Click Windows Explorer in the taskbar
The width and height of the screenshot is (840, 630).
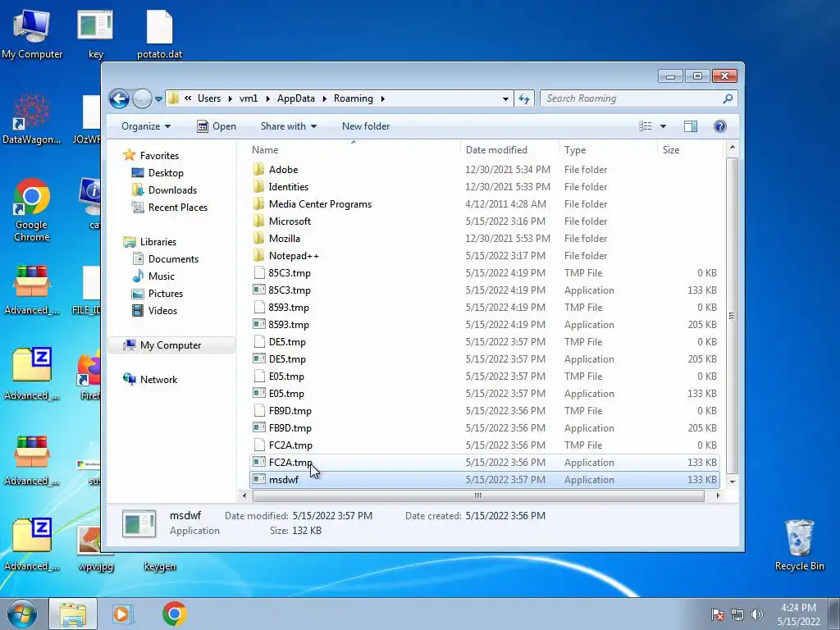coord(73,614)
